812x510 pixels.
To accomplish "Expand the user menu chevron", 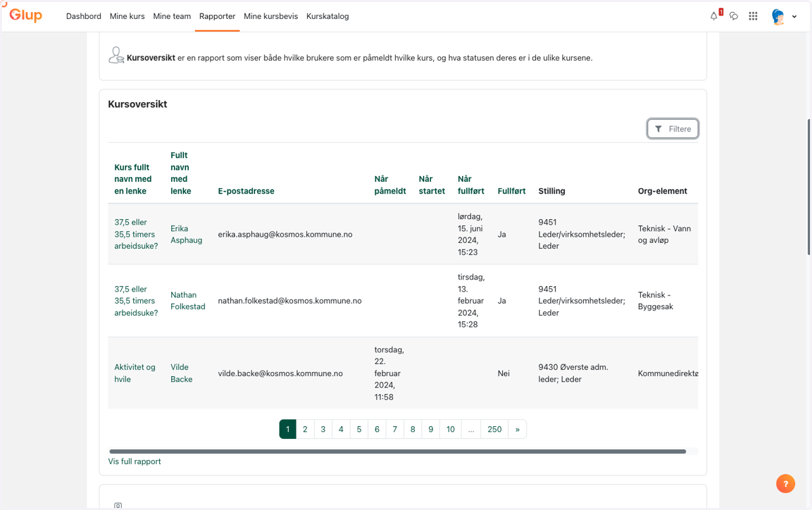I will pyautogui.click(x=794, y=17).
